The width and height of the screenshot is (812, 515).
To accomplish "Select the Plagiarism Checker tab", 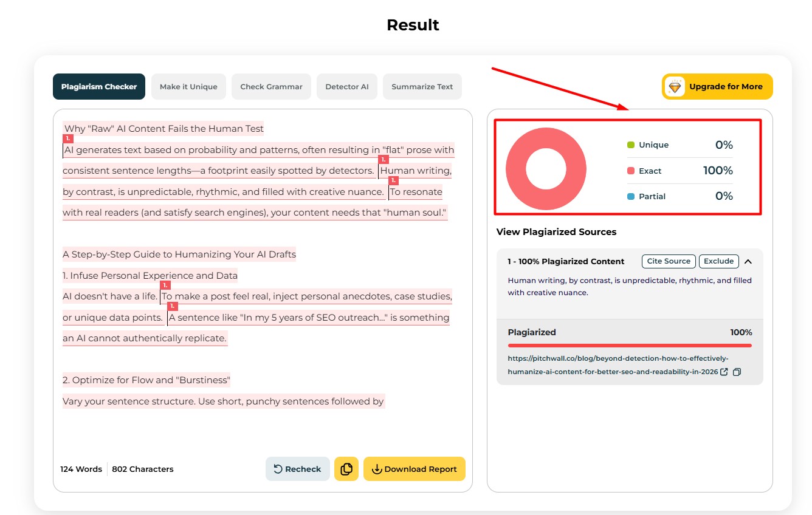I will tap(99, 87).
